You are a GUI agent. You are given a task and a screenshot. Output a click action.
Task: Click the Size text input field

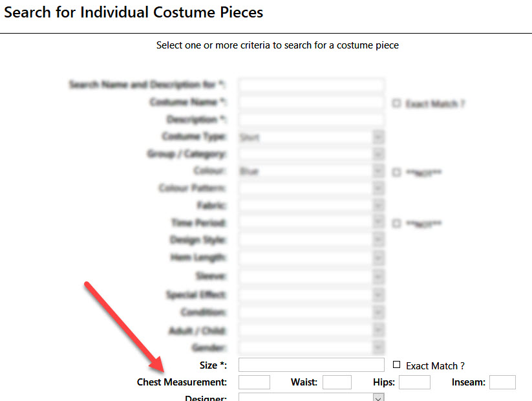click(311, 365)
